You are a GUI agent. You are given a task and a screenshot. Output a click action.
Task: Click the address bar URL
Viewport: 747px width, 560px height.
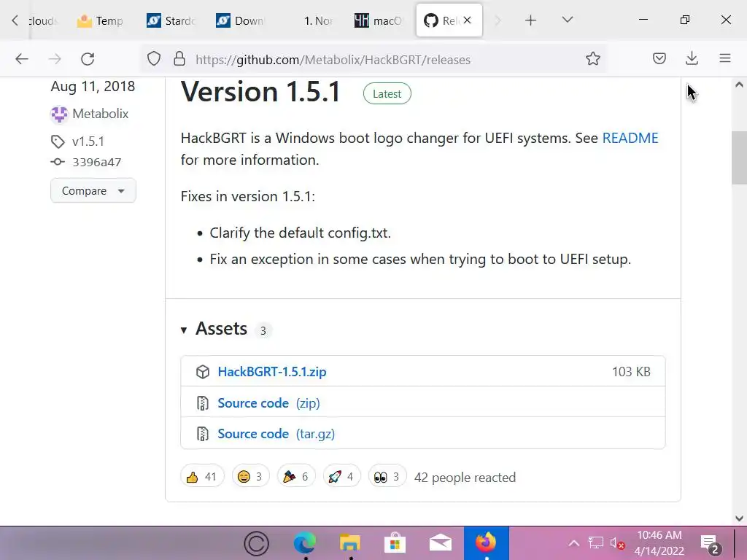pyautogui.click(x=333, y=60)
